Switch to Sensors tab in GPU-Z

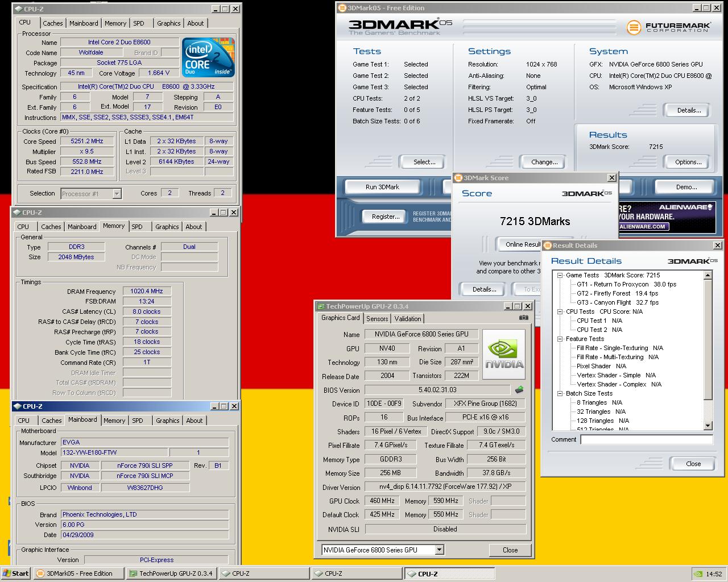(377, 319)
